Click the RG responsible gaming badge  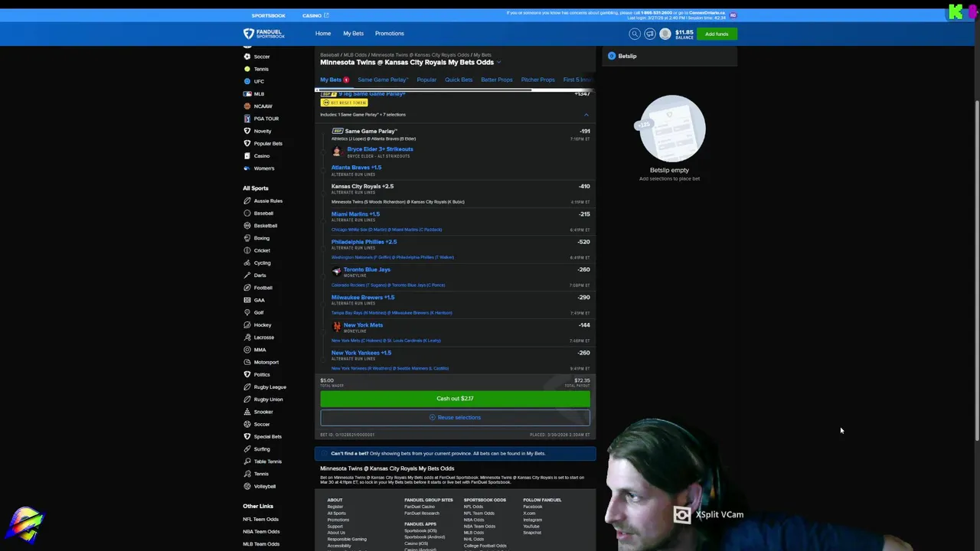tap(733, 15)
